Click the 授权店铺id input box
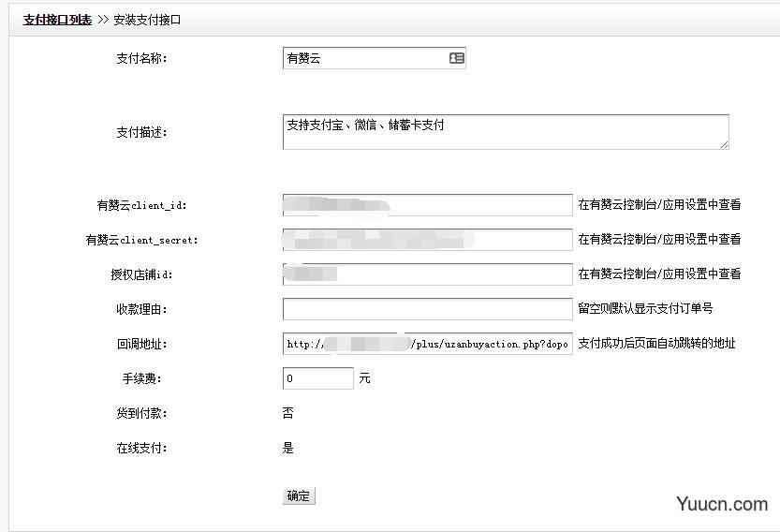Screen dimensions: 780x532 point(427,274)
